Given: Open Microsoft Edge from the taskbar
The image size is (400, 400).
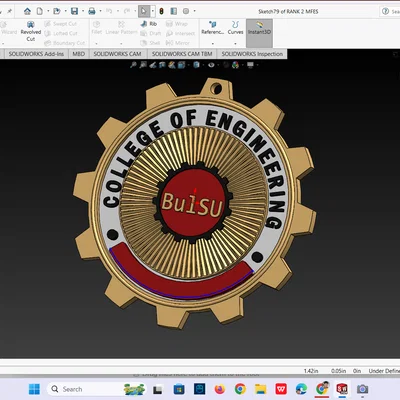Looking at the screenshot, I should (x=301, y=389).
